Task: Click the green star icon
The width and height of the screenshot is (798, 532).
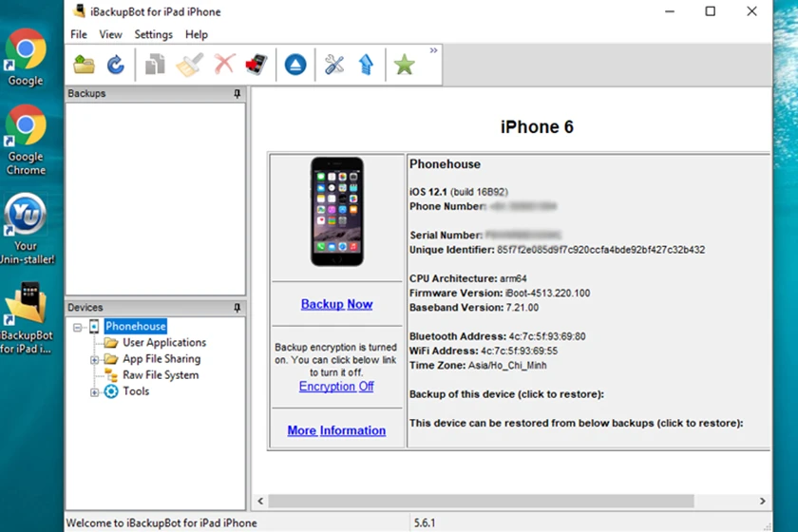Action: click(x=404, y=65)
